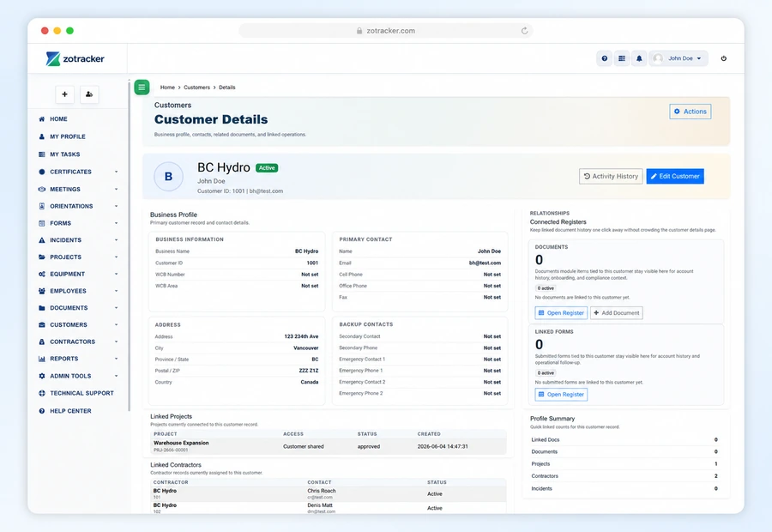Click the Incidents warning icon
Viewport: 772px width, 532px height.
click(x=42, y=240)
